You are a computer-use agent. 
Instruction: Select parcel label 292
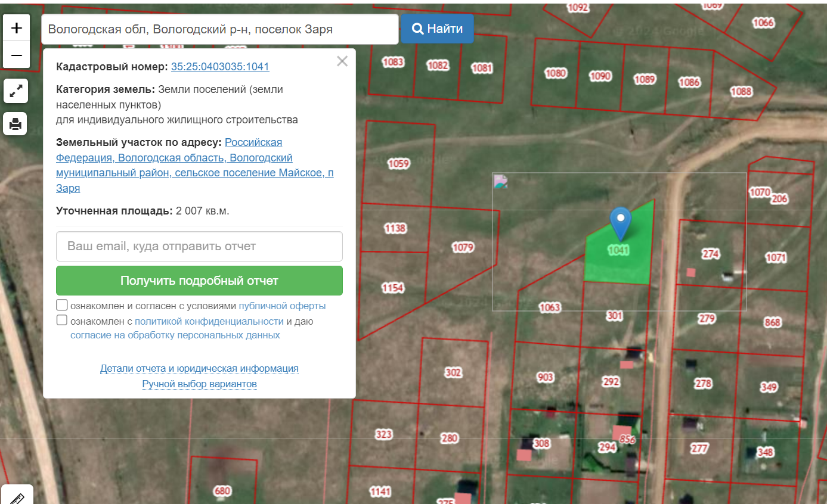click(x=611, y=382)
